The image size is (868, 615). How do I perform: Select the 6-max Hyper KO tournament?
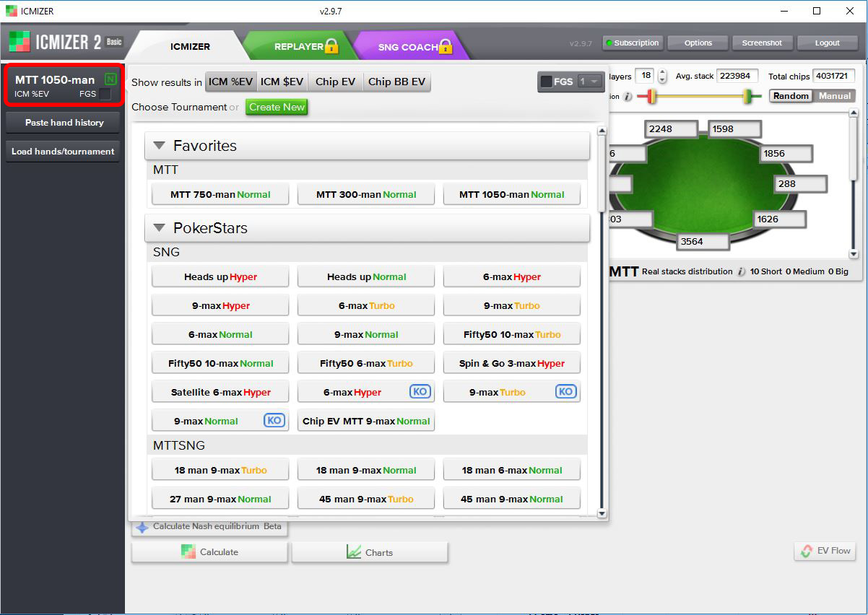point(366,392)
